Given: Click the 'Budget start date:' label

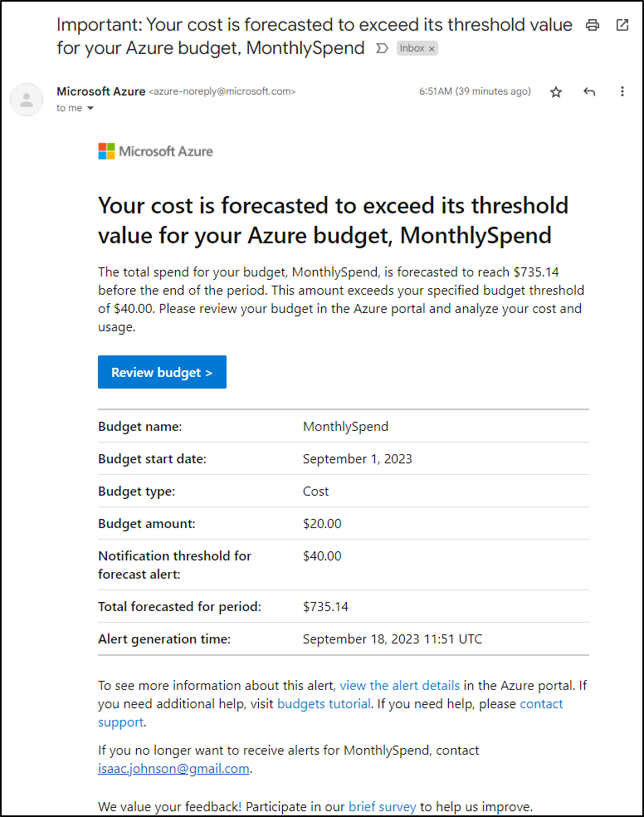Looking at the screenshot, I should (152, 458).
